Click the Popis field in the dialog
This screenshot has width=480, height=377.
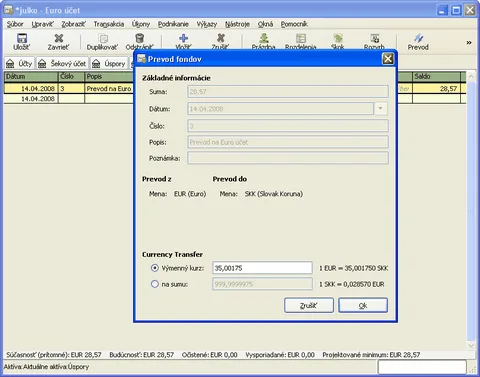pyautogui.click(x=288, y=142)
